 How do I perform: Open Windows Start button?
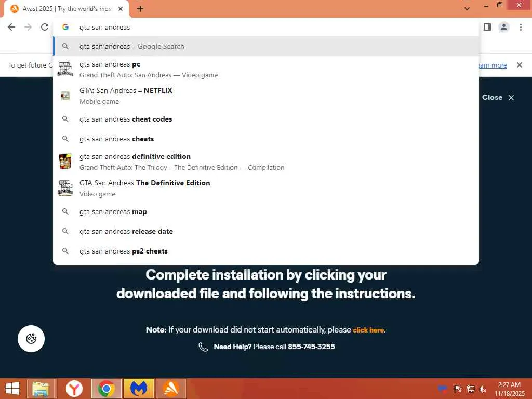pyautogui.click(x=12, y=389)
